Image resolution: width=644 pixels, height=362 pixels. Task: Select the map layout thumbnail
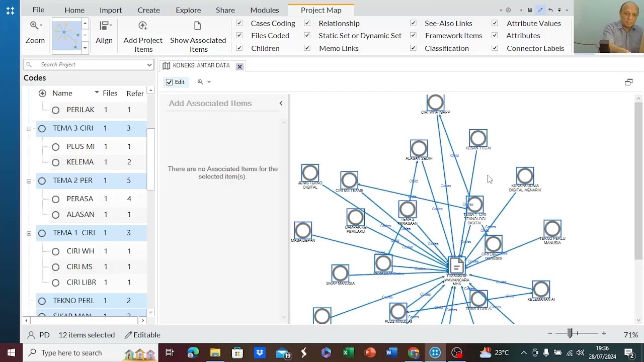pos(66,35)
